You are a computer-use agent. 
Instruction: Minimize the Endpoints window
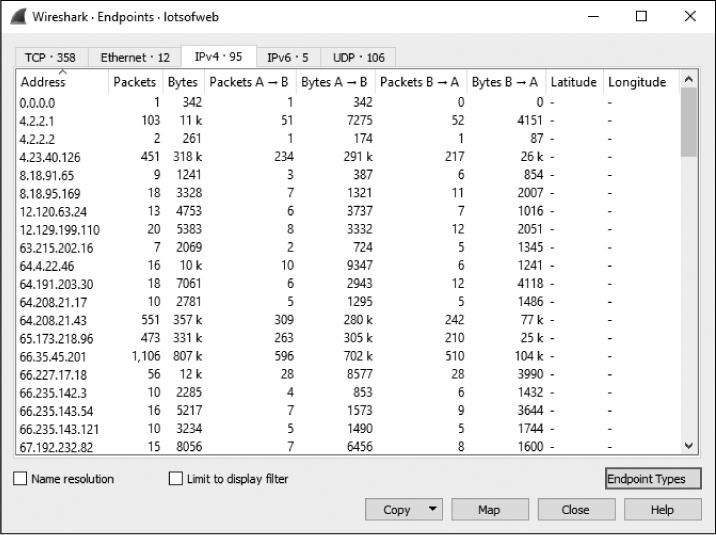tap(593, 16)
